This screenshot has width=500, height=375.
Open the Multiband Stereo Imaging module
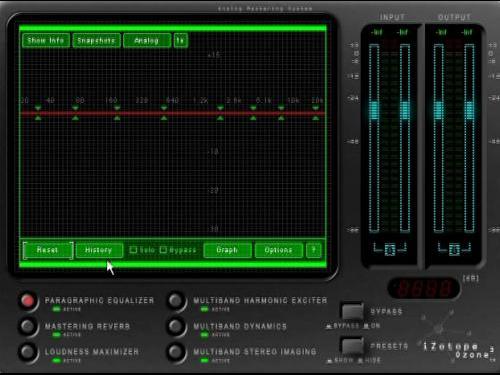pos(176,352)
